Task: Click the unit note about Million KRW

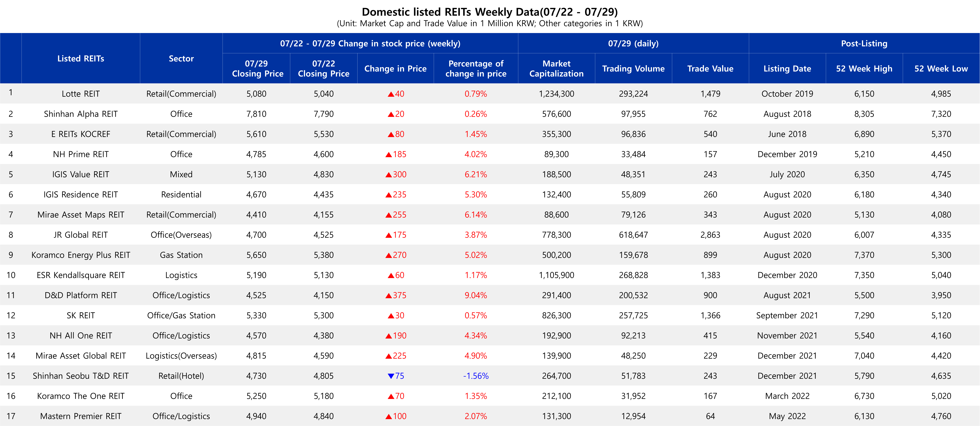Action: click(490, 24)
